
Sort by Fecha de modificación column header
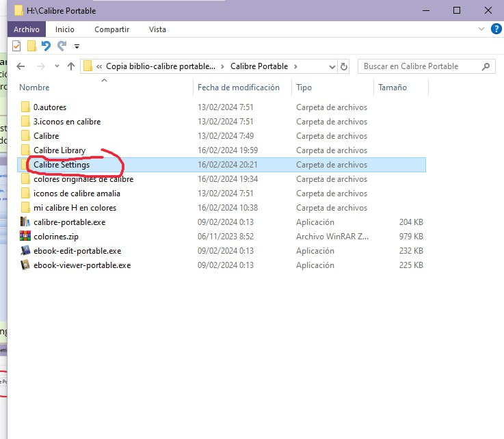[x=239, y=88]
